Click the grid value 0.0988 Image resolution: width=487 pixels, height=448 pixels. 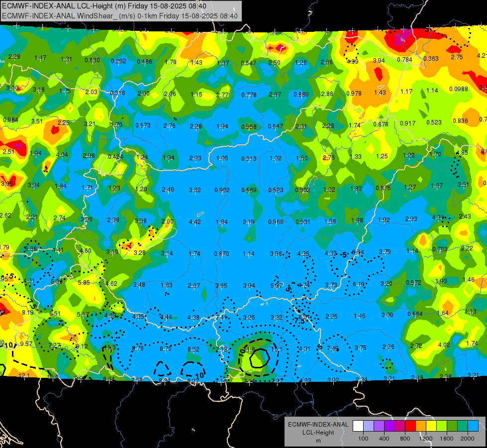coord(459,89)
